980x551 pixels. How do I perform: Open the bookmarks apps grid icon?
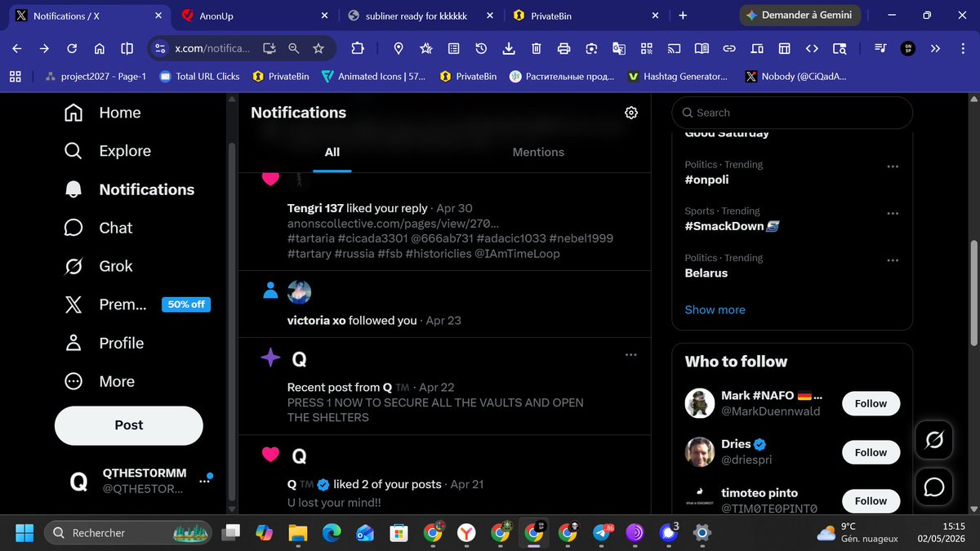click(15, 76)
